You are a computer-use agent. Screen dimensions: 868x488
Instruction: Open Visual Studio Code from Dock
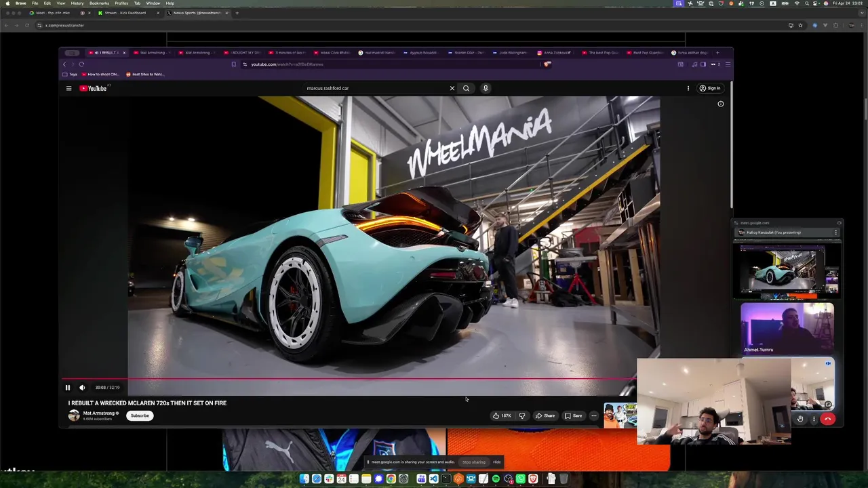click(x=433, y=479)
